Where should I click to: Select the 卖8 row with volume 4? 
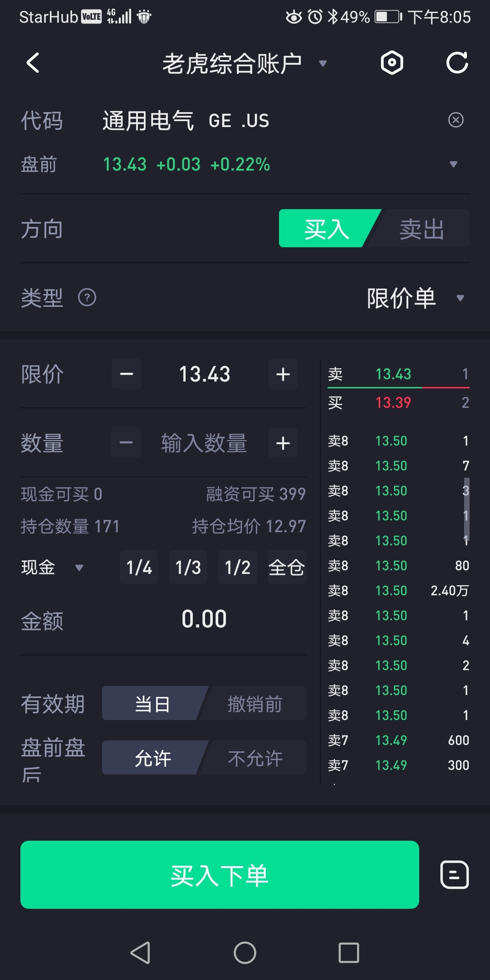(x=398, y=641)
